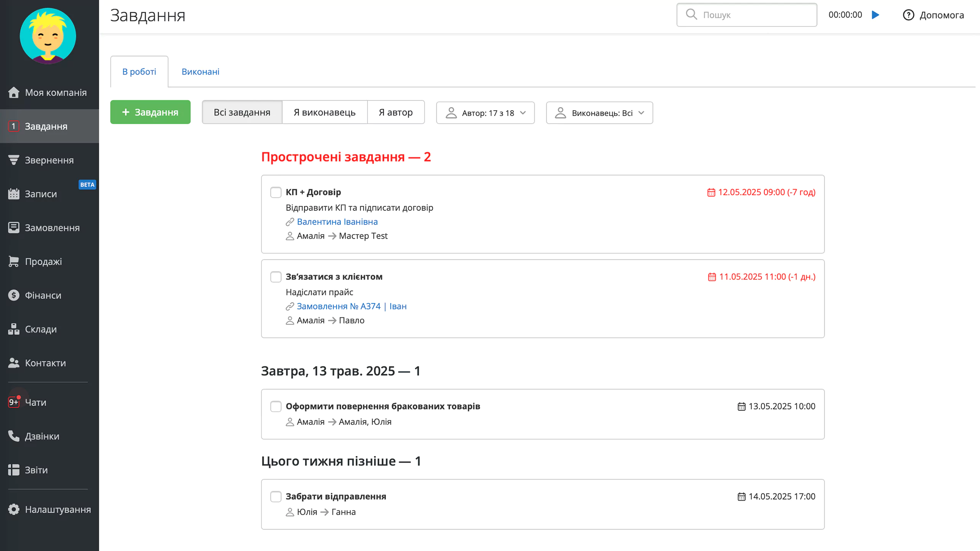Click the table icon for Звіти
This screenshot has height=551, width=980.
14,470
